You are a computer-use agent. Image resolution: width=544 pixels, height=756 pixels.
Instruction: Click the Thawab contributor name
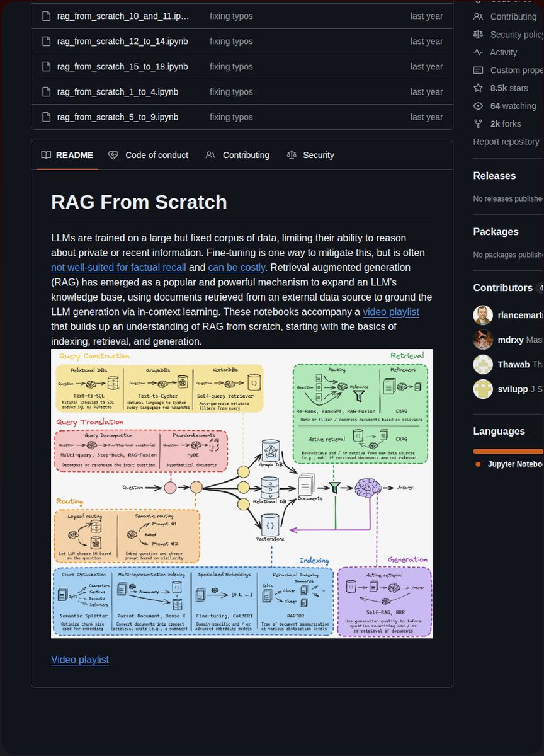tap(514, 365)
